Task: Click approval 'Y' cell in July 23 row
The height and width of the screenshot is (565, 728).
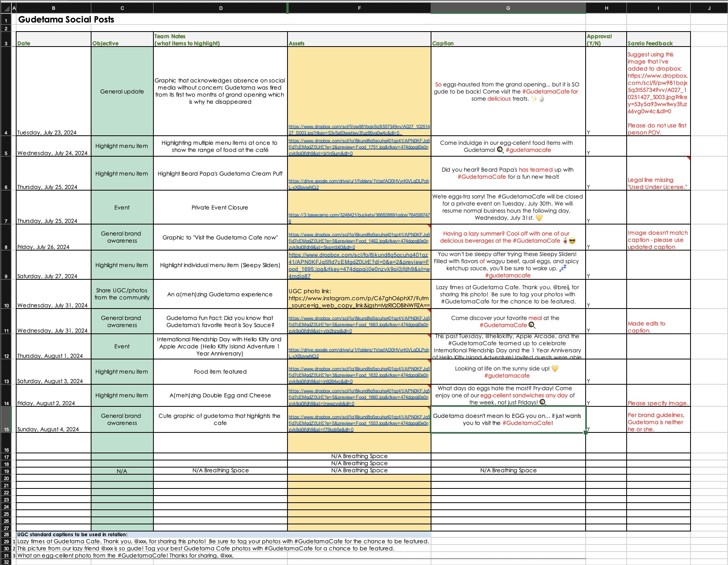Action: pos(606,92)
